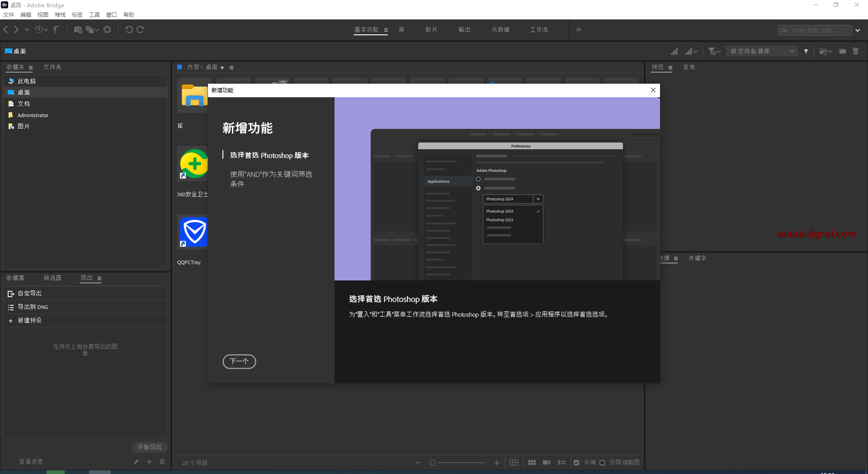Click the delete (trash) icon
The image size is (868, 474).
(855, 51)
